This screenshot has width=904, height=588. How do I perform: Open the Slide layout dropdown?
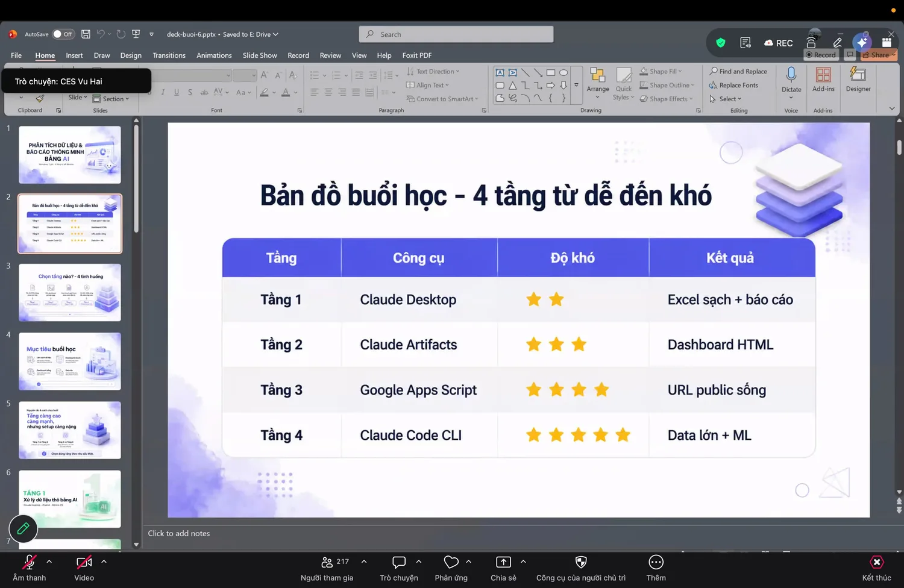pos(77,97)
